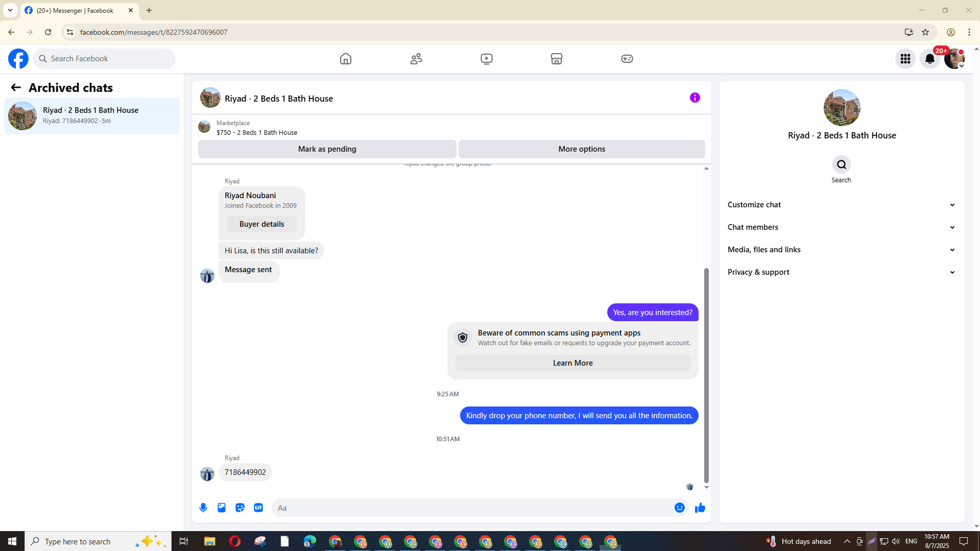The image size is (980, 551).
Task: Open the notifications bell
Action: point(930,59)
